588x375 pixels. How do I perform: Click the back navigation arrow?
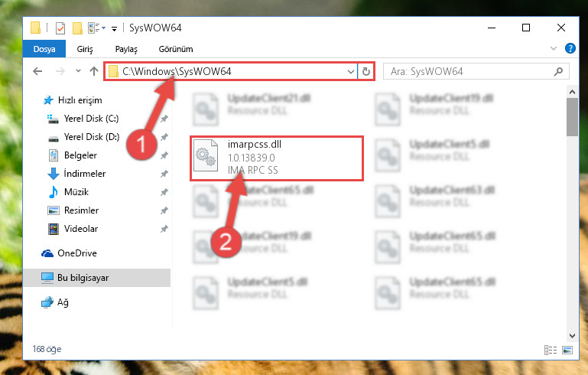(37, 71)
